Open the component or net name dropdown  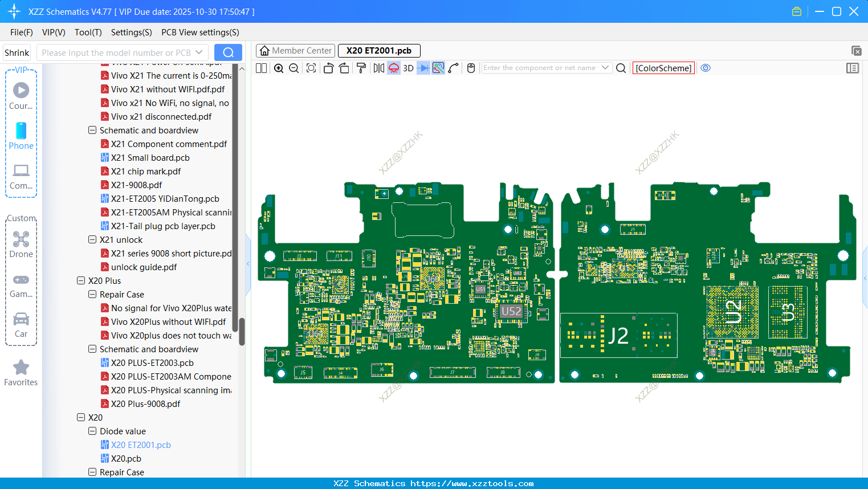tap(605, 68)
